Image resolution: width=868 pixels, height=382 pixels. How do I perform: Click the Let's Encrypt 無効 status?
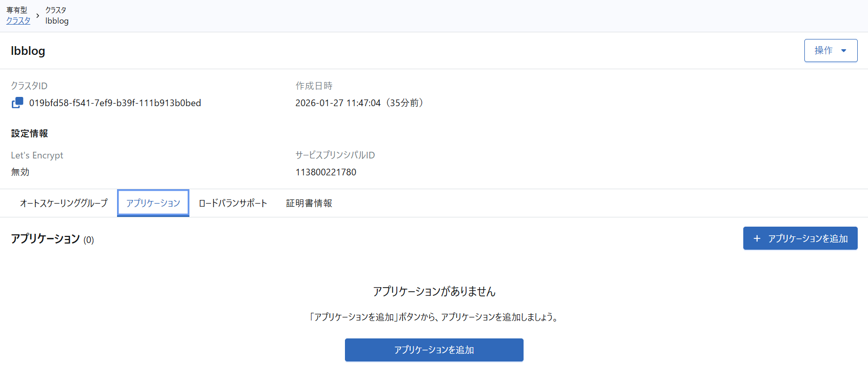[x=20, y=172]
